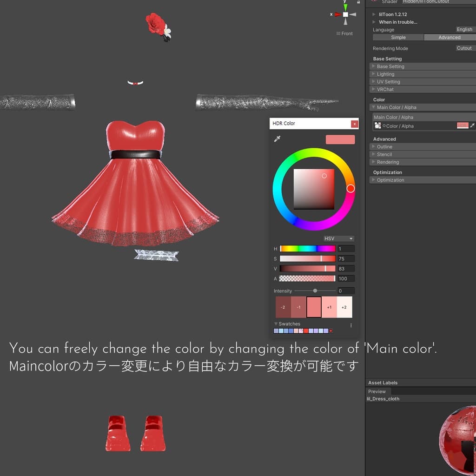This screenshot has width=476, height=476.
Task: Click the green Y axis cone on gizmo
Action: (345, 7)
